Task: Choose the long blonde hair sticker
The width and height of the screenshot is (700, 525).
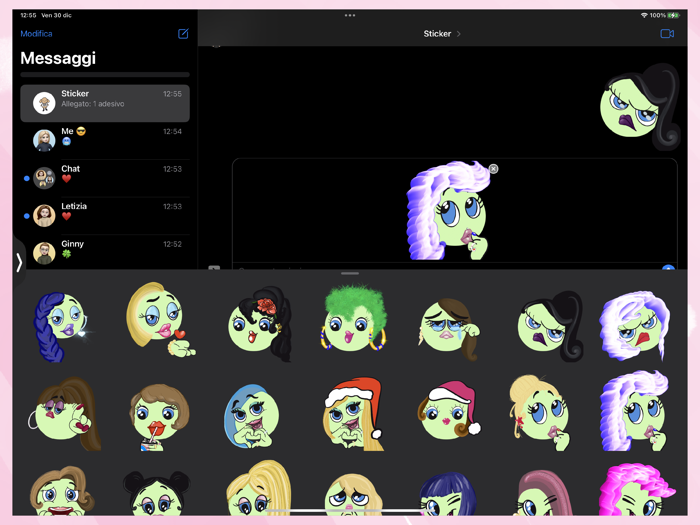Action: 259,488
